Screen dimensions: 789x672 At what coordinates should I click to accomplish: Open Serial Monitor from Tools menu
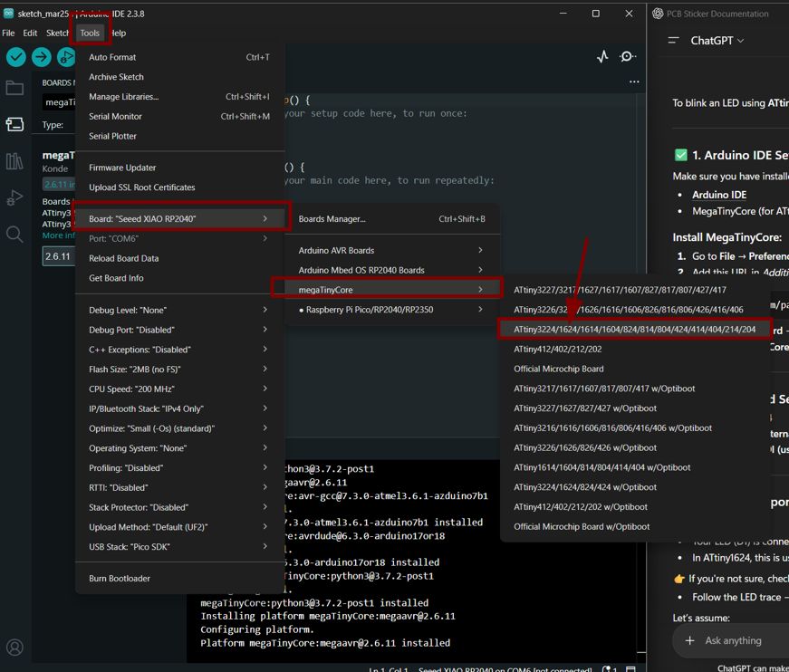click(179, 116)
